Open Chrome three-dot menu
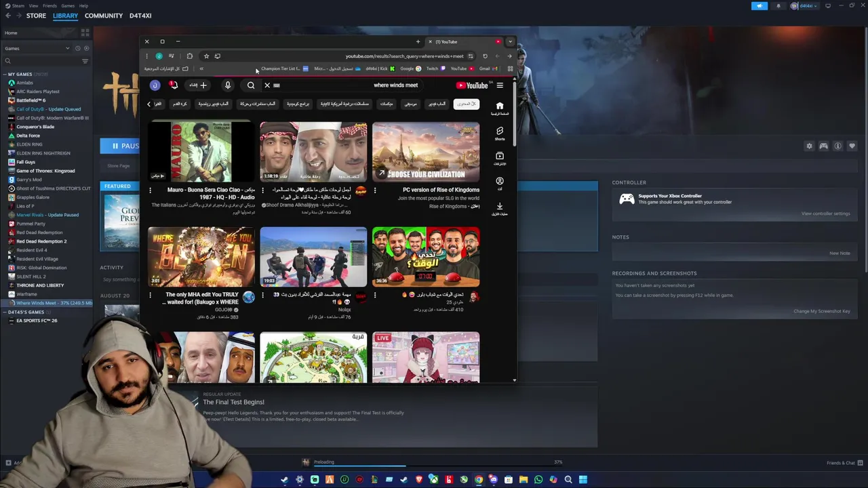The width and height of the screenshot is (868, 488). pos(146,56)
